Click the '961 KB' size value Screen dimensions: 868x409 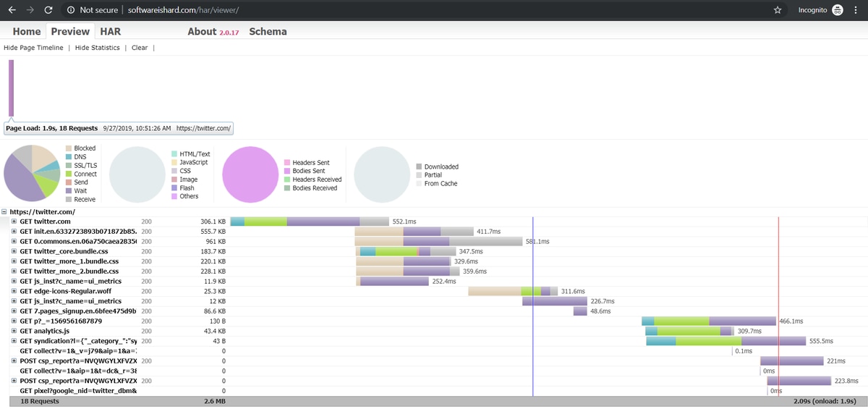click(216, 241)
